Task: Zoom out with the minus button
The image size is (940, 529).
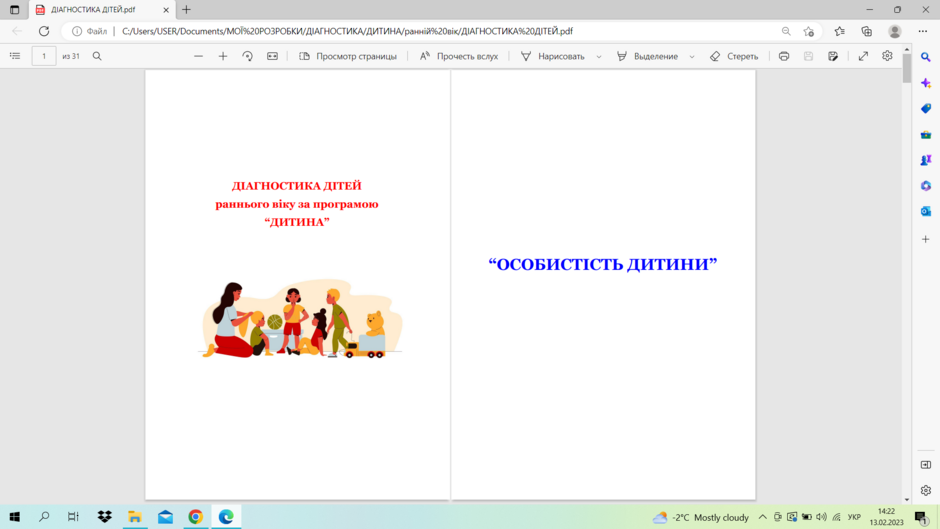Action: pyautogui.click(x=198, y=56)
